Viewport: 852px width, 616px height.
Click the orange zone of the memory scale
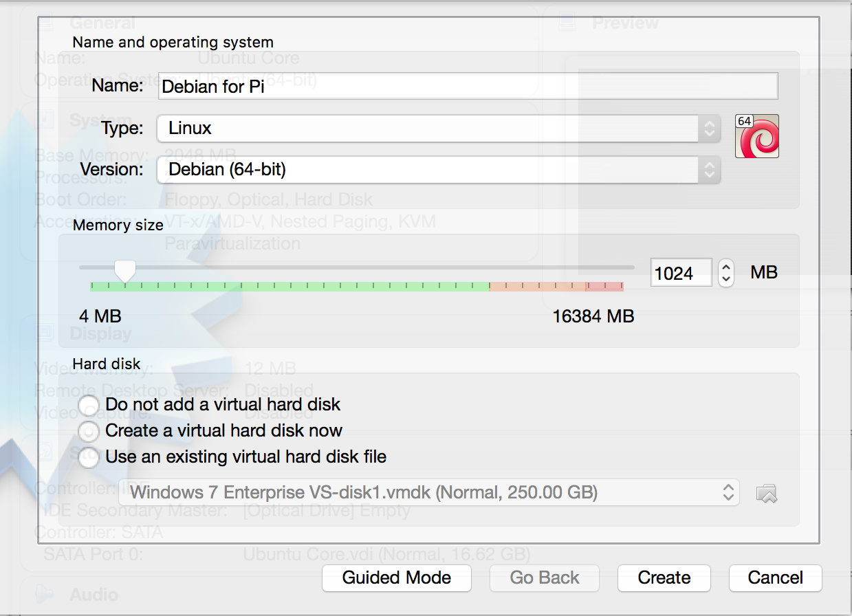click(x=537, y=286)
